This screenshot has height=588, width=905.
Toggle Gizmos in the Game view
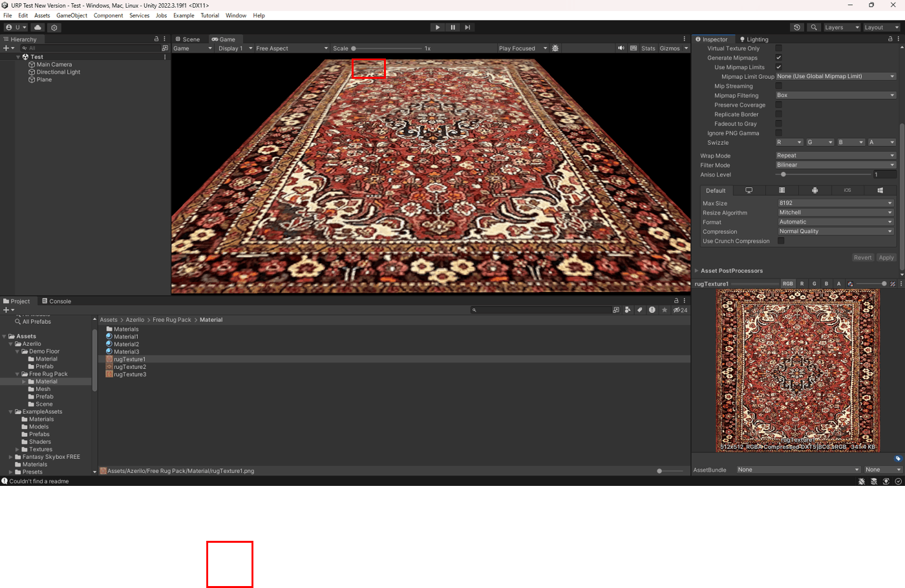click(670, 48)
